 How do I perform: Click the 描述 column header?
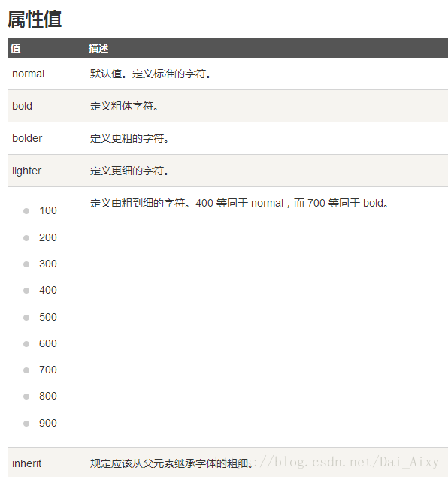(x=98, y=48)
